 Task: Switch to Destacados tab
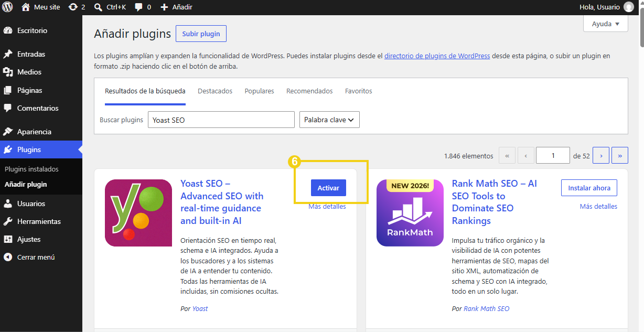[x=215, y=91]
